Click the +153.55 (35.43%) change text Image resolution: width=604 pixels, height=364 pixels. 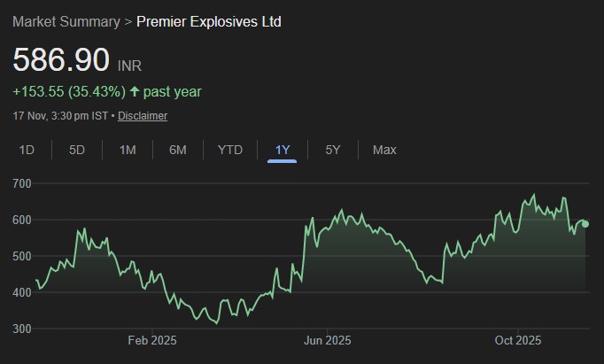[x=69, y=91]
